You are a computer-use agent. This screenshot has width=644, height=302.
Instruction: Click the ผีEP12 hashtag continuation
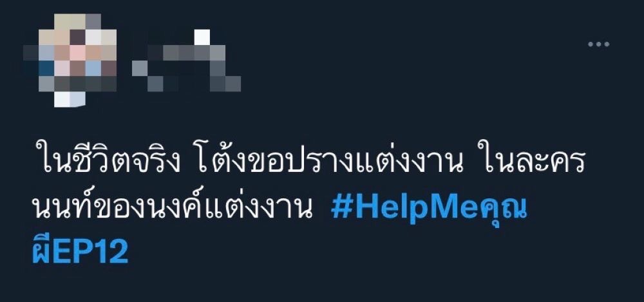coord(80,250)
